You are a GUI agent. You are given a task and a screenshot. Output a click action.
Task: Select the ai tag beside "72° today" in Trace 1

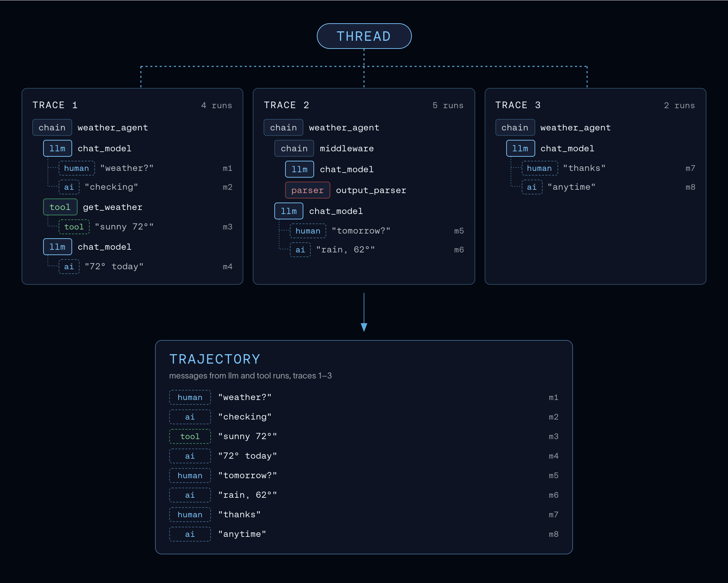tap(69, 267)
